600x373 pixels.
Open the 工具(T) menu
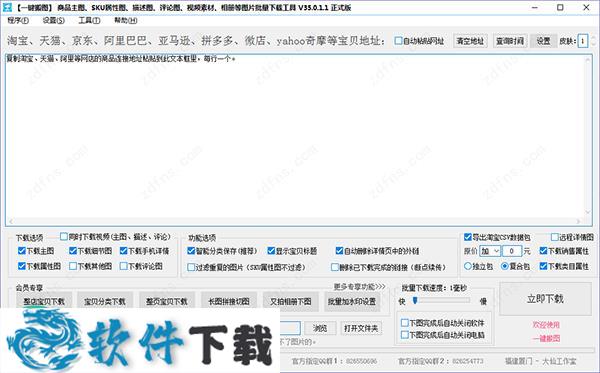coord(90,20)
